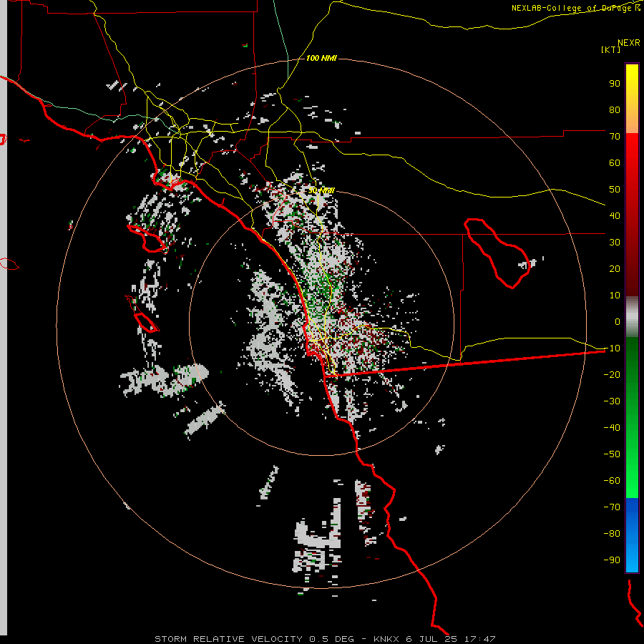
Task: Click the -70 value on velocity scale
Action: tap(612, 507)
